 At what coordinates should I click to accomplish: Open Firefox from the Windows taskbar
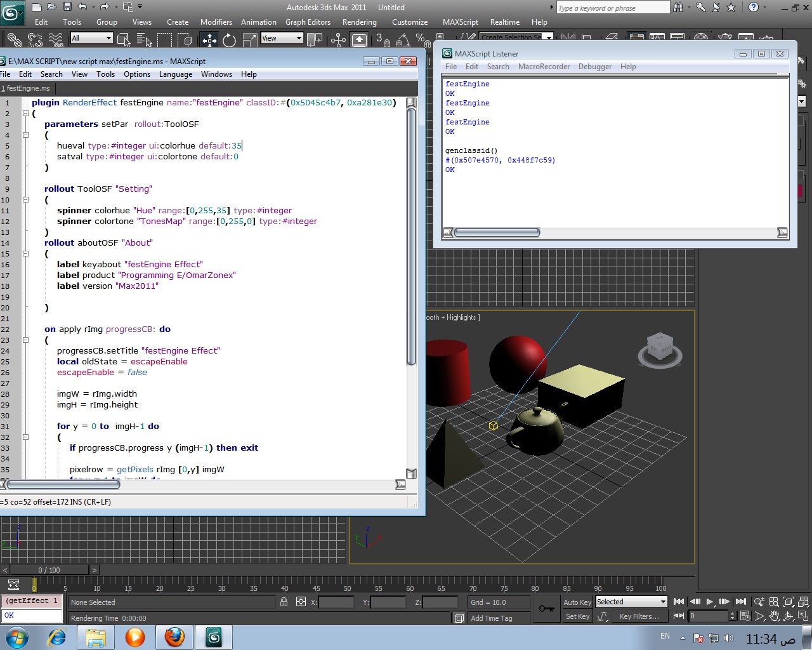[174, 637]
